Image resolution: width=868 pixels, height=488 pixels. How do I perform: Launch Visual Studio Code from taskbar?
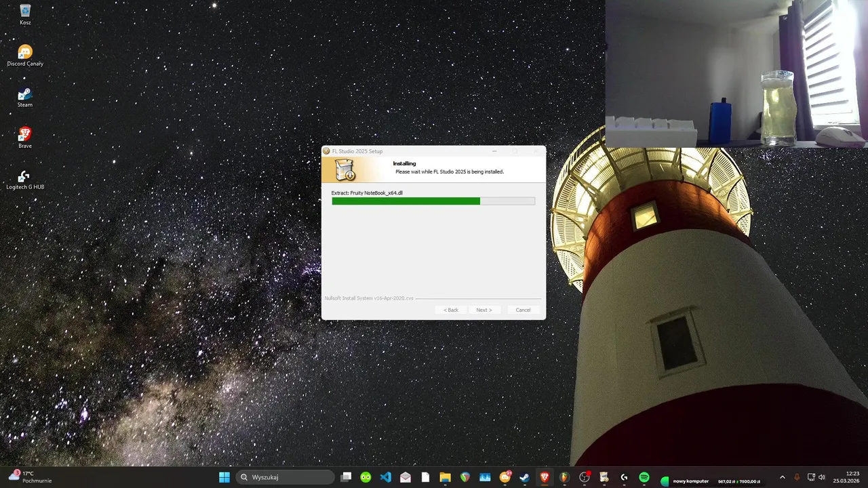385,477
